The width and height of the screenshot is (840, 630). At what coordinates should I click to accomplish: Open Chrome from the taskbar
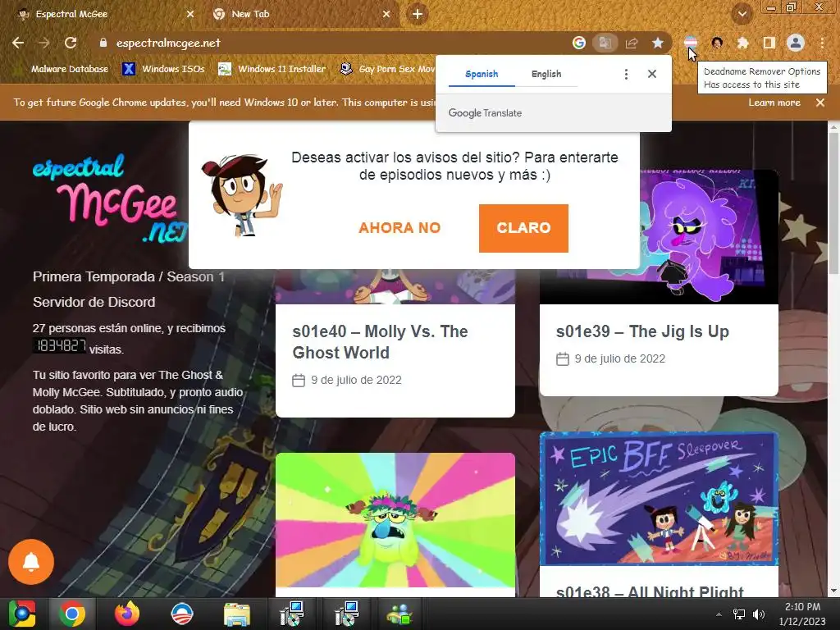pos(72,614)
